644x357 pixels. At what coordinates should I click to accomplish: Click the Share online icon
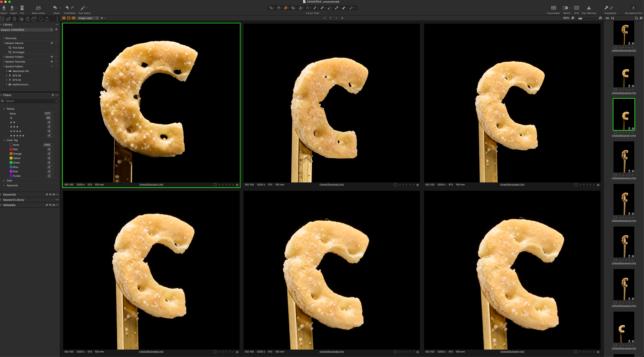coord(38,8)
